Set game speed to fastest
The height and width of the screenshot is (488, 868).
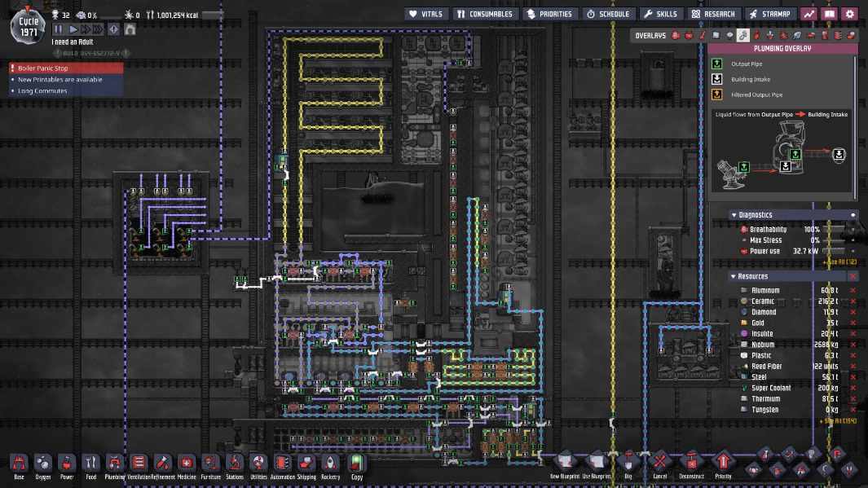pyautogui.click(x=98, y=29)
